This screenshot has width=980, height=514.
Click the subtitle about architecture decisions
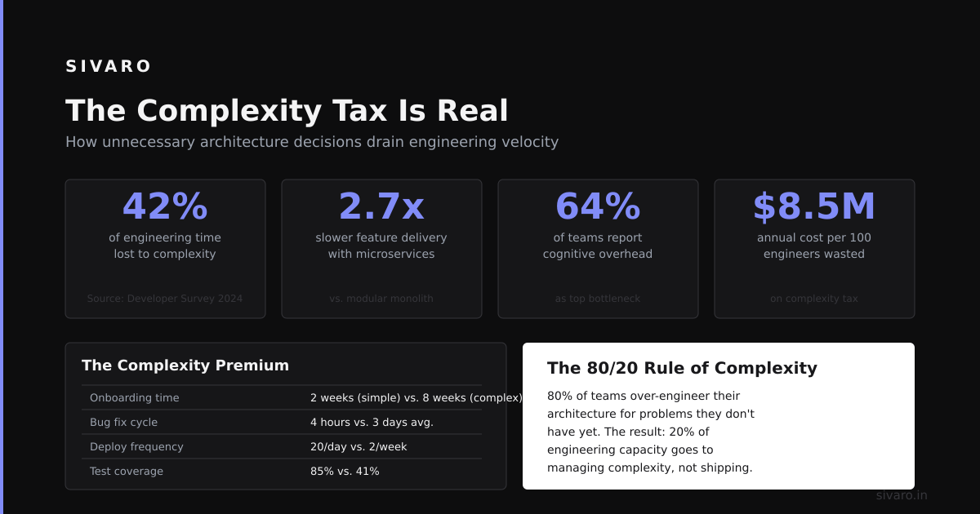(312, 142)
